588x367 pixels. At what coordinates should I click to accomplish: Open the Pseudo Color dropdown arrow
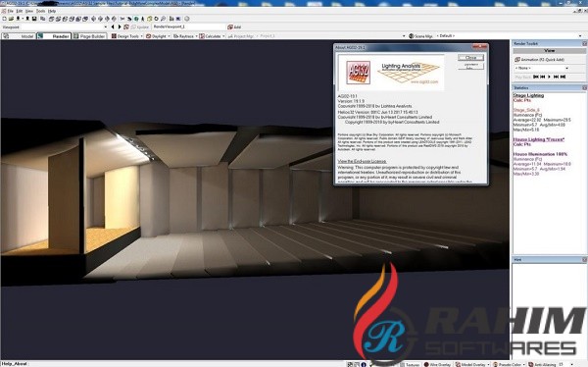(524, 364)
